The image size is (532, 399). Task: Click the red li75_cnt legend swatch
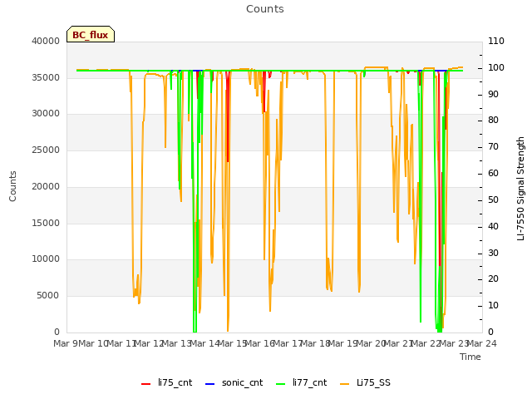[x=146, y=384]
